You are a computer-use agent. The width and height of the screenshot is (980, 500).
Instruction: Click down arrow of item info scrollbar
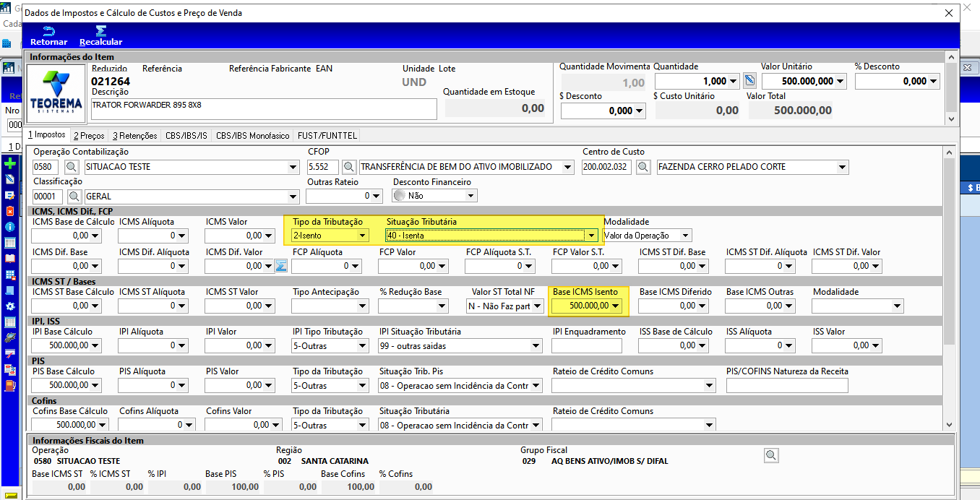(951, 118)
